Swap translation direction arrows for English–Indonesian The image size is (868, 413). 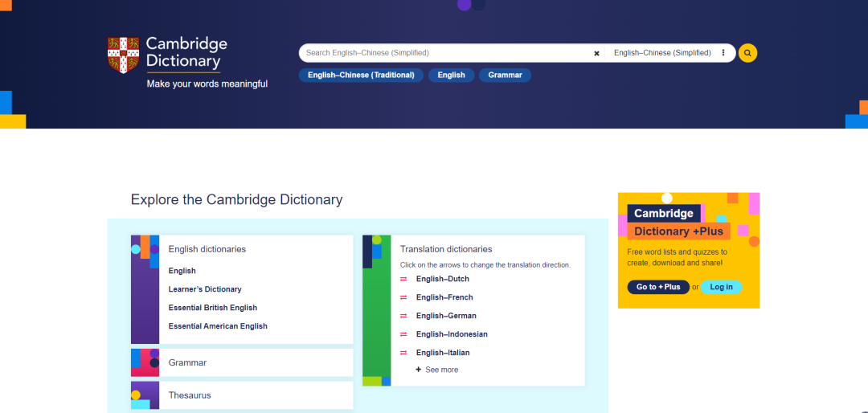[403, 334]
